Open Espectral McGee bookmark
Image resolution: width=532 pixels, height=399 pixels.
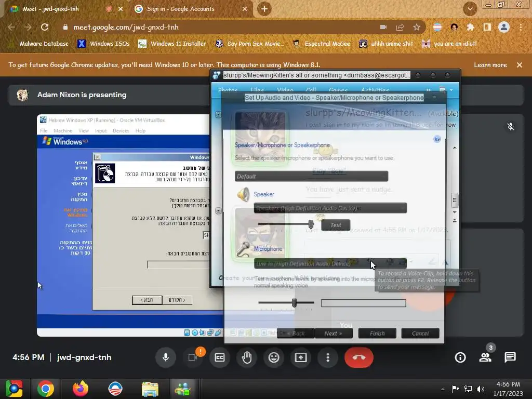(x=322, y=44)
